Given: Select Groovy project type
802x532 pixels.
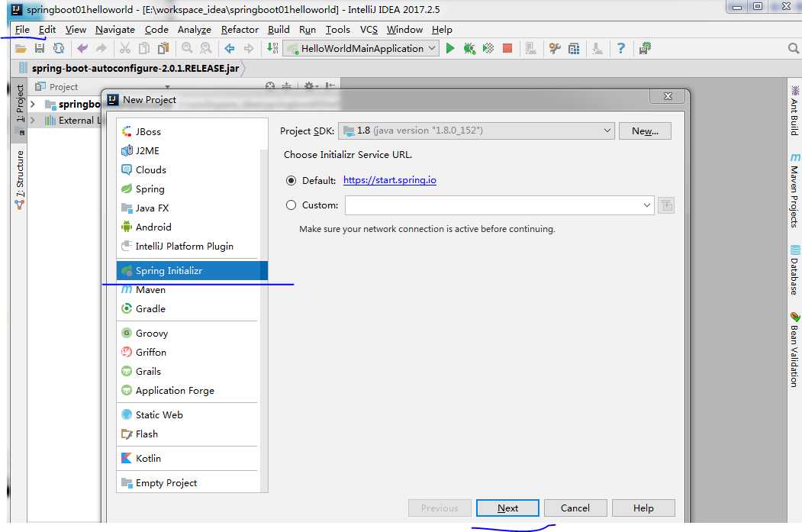Looking at the screenshot, I should [x=188, y=334].
